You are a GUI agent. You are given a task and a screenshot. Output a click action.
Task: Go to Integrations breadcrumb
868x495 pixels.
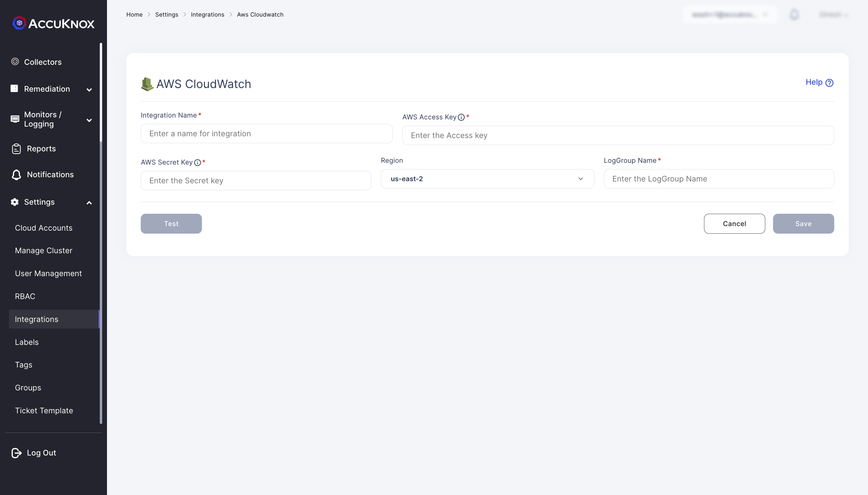pos(207,15)
